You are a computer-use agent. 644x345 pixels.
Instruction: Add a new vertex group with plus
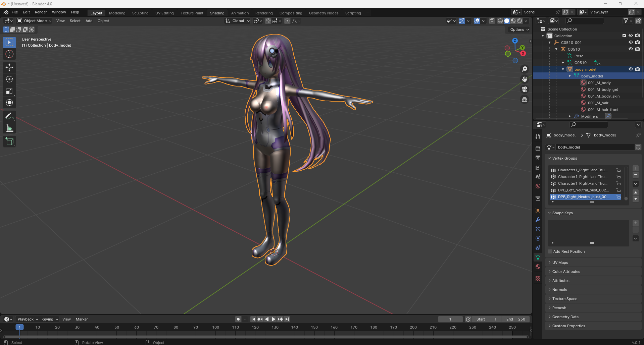click(636, 168)
